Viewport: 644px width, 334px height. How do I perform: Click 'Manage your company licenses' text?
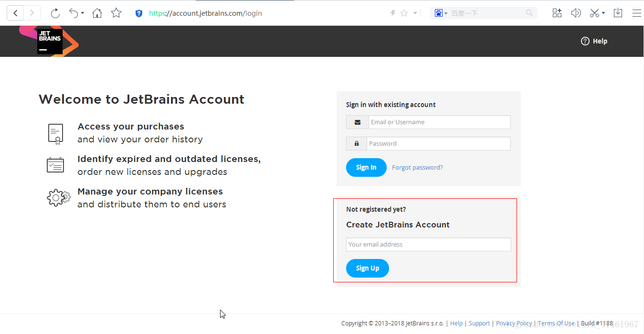click(150, 192)
